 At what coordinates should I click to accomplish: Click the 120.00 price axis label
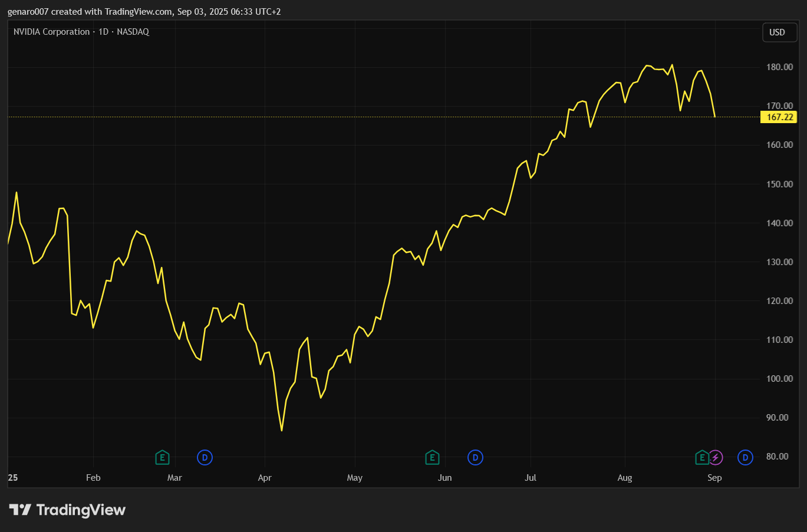pyautogui.click(x=779, y=300)
